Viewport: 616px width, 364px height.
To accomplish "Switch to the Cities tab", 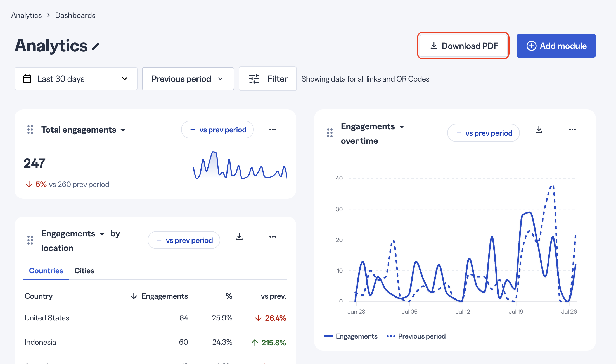I will (x=84, y=271).
